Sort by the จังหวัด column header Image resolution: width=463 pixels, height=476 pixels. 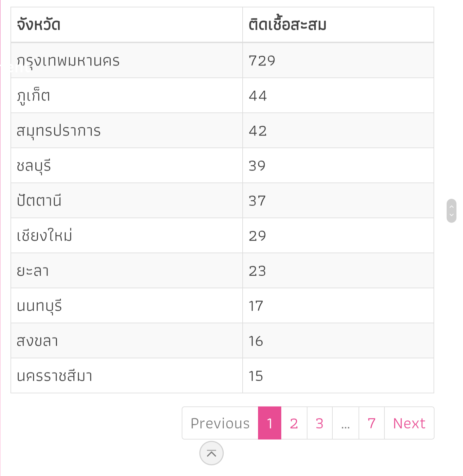click(39, 25)
